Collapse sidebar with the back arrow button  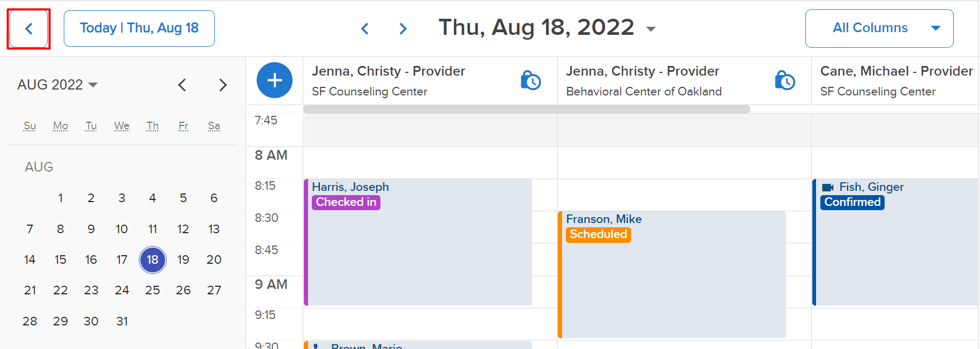click(x=29, y=28)
